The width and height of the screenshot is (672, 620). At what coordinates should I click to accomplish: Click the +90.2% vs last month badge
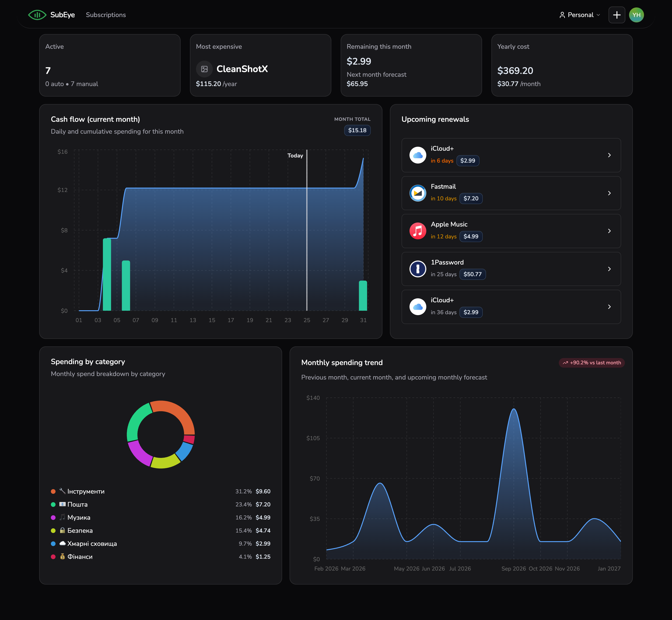(591, 363)
